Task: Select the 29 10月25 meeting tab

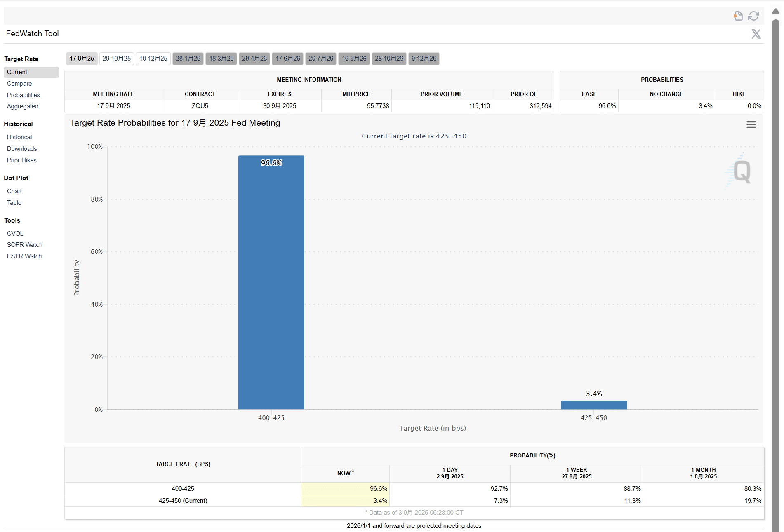Action: 116,59
